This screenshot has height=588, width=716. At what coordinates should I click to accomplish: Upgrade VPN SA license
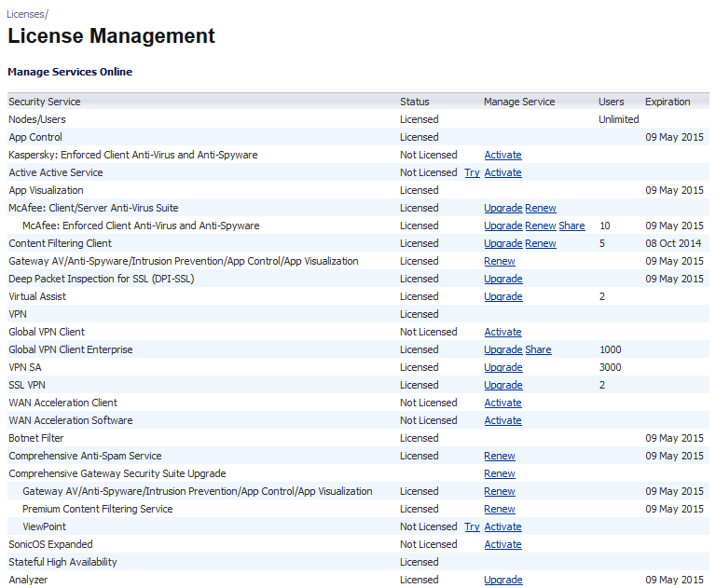pyautogui.click(x=503, y=367)
